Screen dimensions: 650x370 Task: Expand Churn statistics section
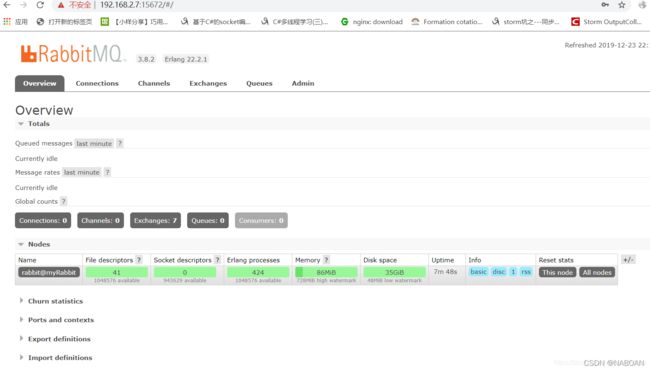point(51,301)
